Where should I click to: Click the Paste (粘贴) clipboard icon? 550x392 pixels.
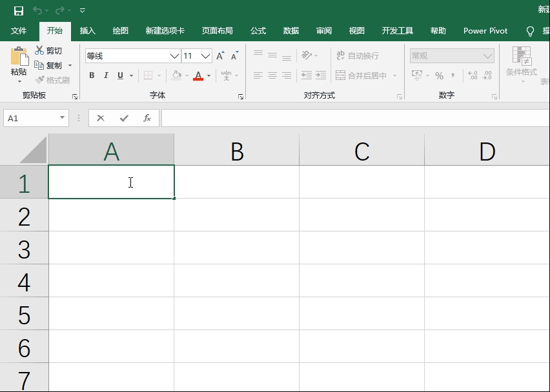click(x=19, y=59)
